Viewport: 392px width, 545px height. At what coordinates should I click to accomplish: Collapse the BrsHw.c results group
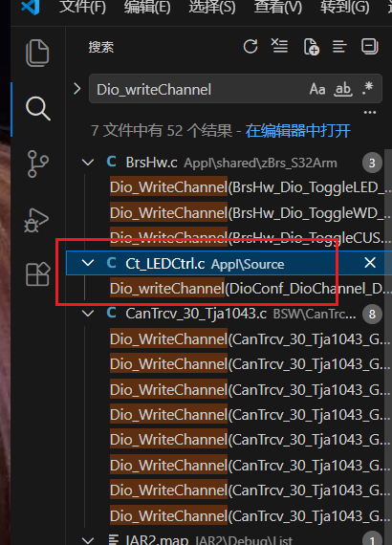[88, 163]
